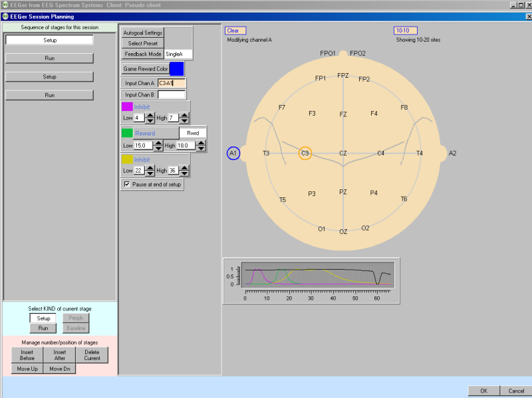
Task: Choose the A2 ear reference site
Action: pos(452,153)
